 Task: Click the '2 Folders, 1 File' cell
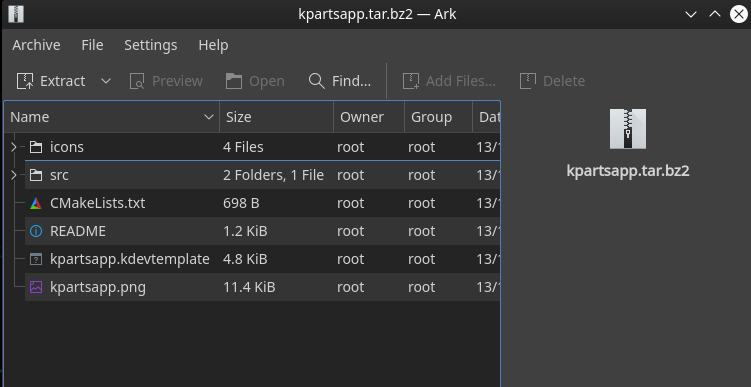[x=273, y=175]
